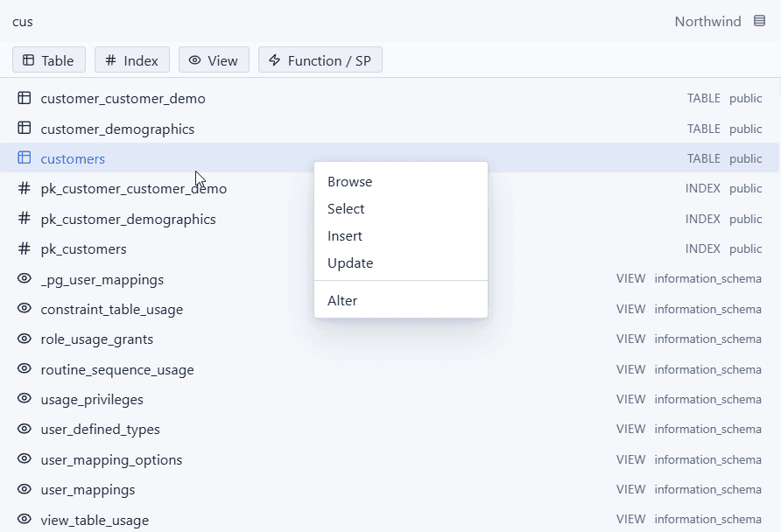Click the eye icon for user_mapping_options
Image resolution: width=781 pixels, height=532 pixels.
pyautogui.click(x=24, y=458)
